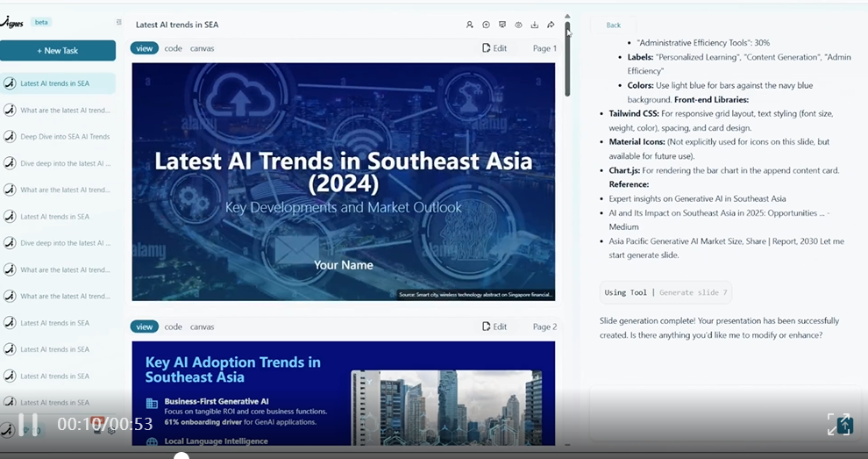Click Key Developments and Market Outlook subtitle
Image resolution: width=868 pixels, height=459 pixels.
pyautogui.click(x=343, y=207)
